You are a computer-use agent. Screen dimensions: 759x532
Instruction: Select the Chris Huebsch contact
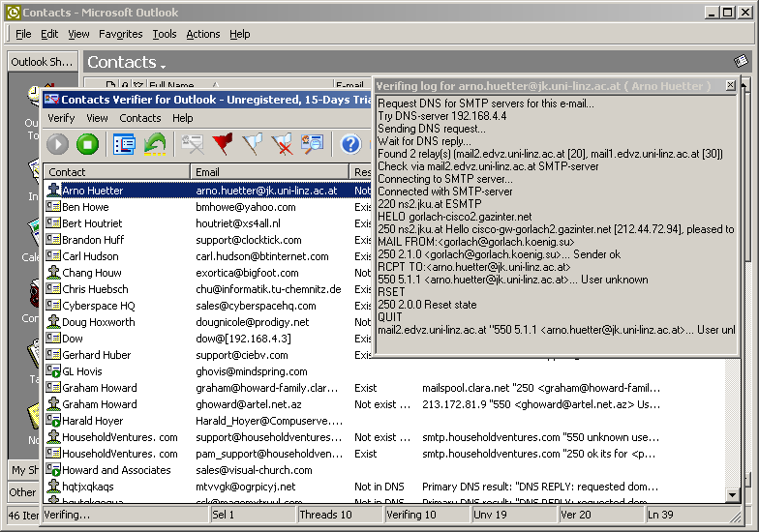coord(95,289)
